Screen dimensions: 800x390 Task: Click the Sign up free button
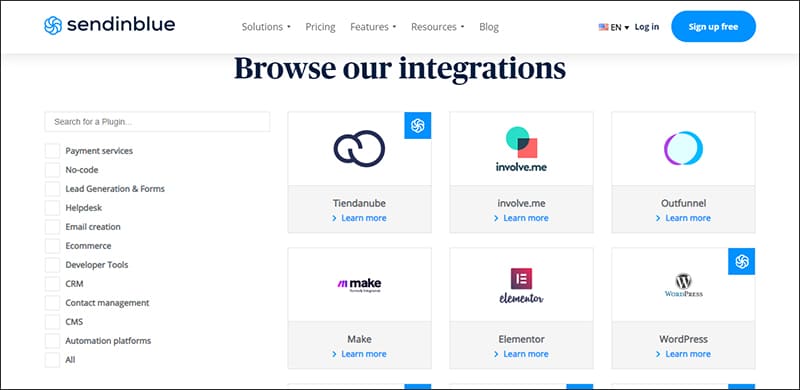713,27
